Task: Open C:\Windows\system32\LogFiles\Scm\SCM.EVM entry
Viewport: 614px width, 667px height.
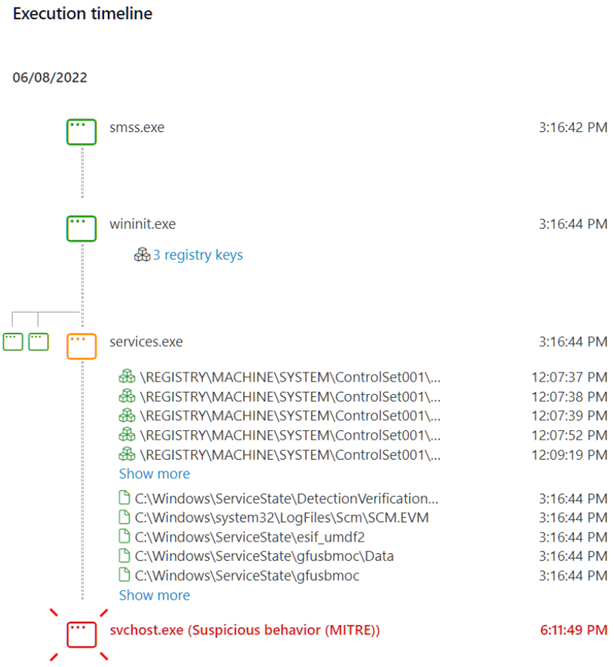Action: pos(282,518)
